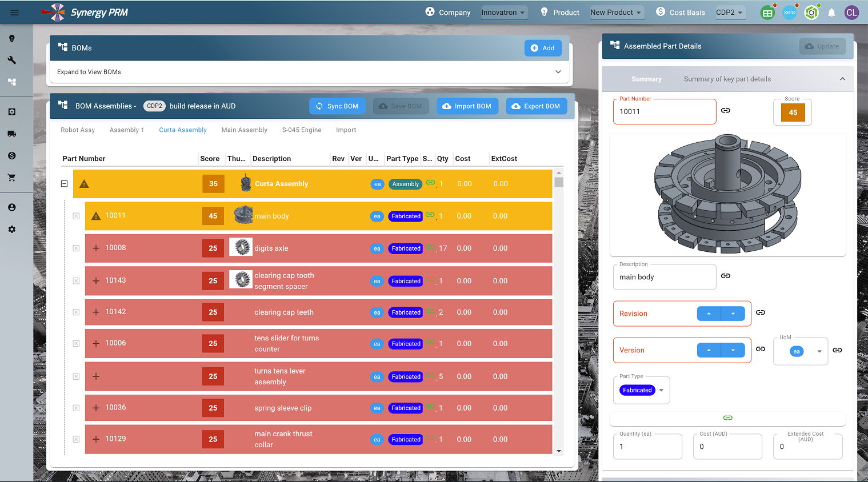Click the Xero integration icon

click(789, 13)
